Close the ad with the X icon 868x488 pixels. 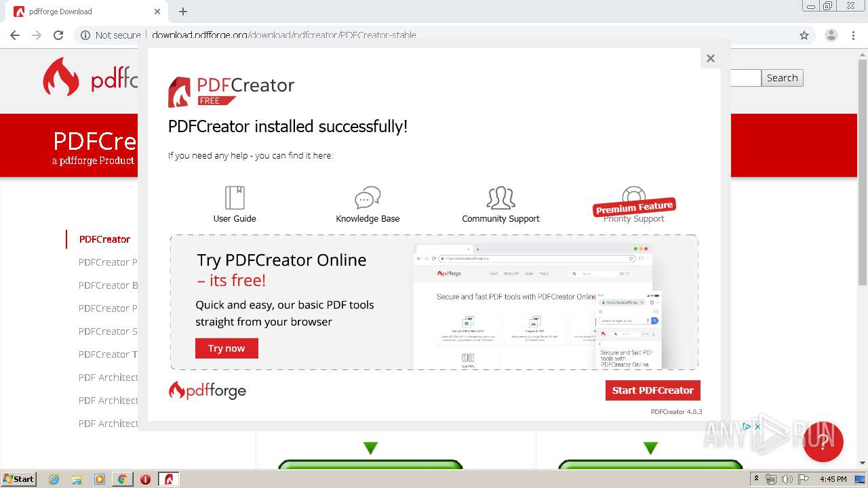point(758,426)
